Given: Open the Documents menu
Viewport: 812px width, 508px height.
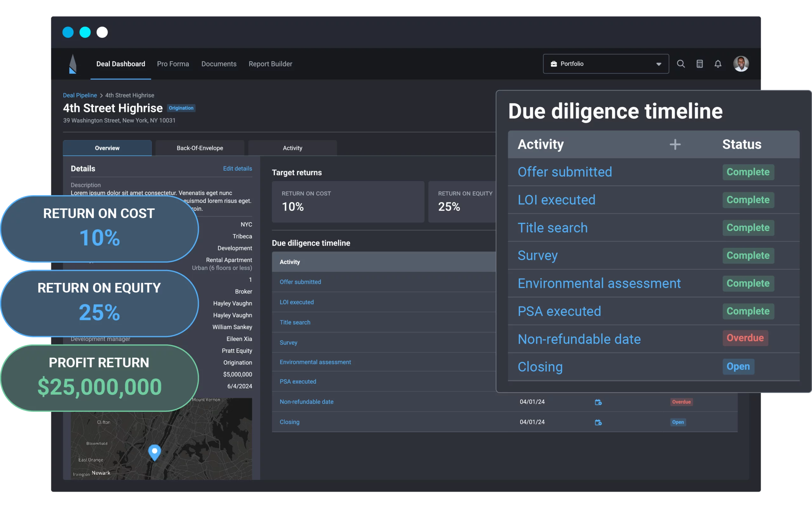Looking at the screenshot, I should pyautogui.click(x=219, y=64).
